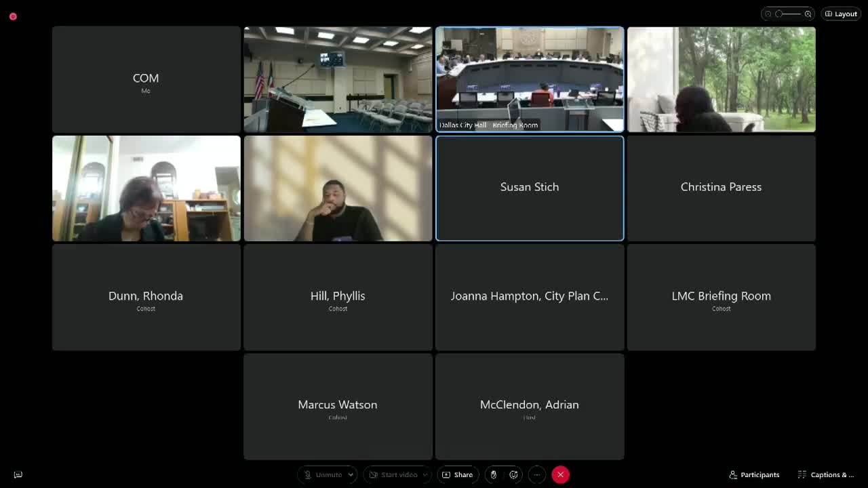This screenshot has height=488, width=868.
Task: Toggle the Captions panel button
Action: pos(826,474)
